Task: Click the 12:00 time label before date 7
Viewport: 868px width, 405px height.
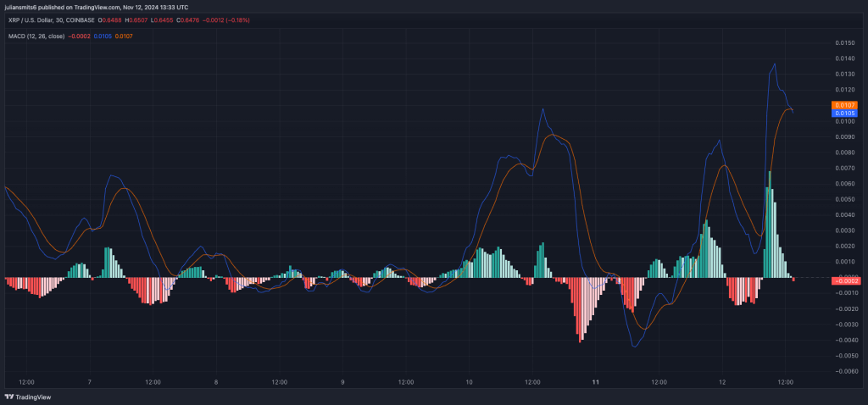Action: pyautogui.click(x=26, y=382)
